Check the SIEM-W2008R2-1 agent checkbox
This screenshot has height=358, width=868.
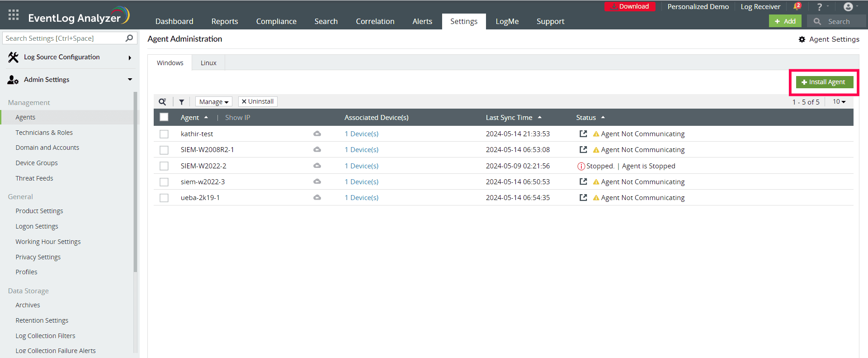point(164,150)
